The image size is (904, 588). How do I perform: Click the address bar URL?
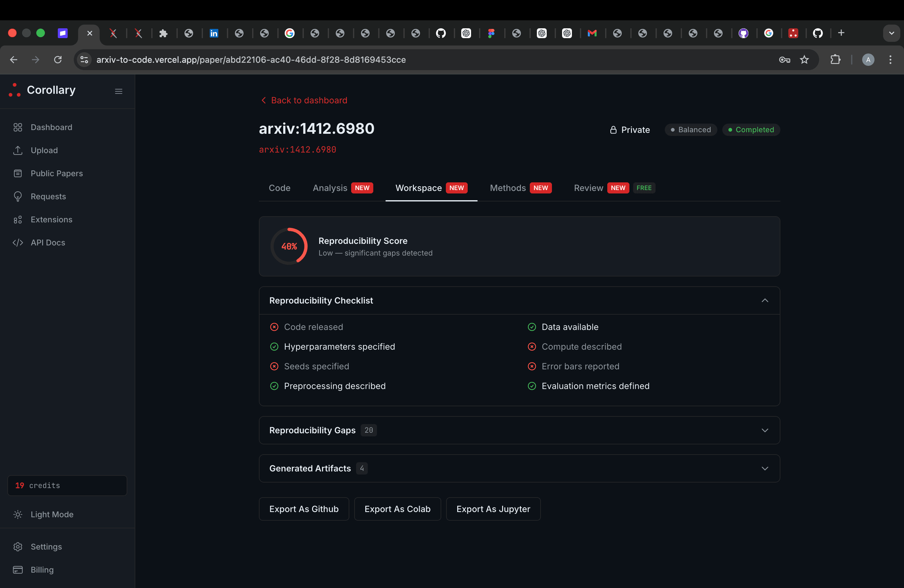point(251,60)
